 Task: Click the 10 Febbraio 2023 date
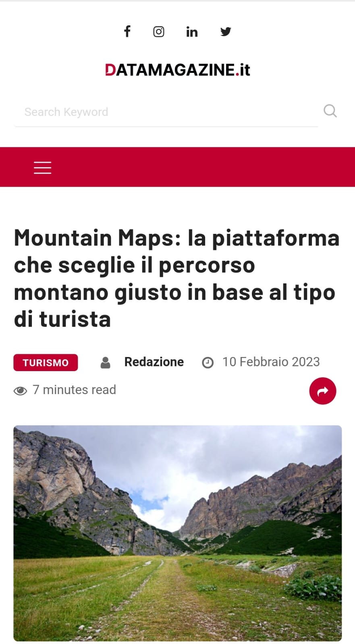(x=271, y=362)
